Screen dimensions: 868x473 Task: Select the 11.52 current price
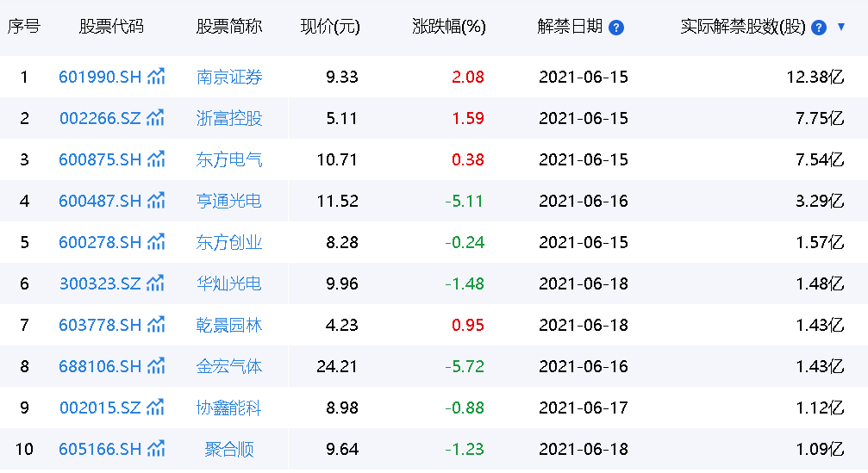[x=337, y=201]
